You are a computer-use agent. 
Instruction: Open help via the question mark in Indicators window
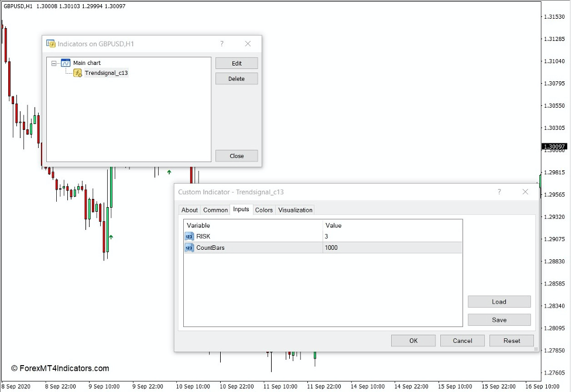click(221, 43)
